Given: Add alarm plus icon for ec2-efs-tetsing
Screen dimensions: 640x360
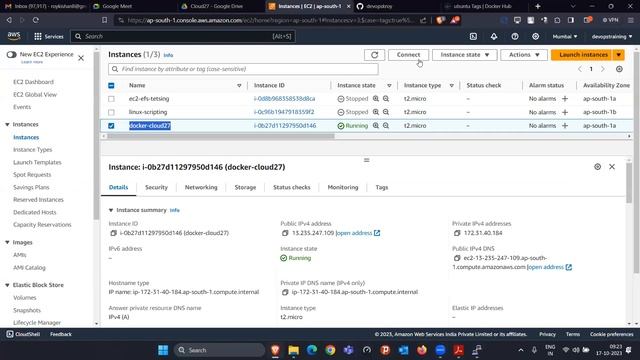Looking at the screenshot, I should 565,99.
